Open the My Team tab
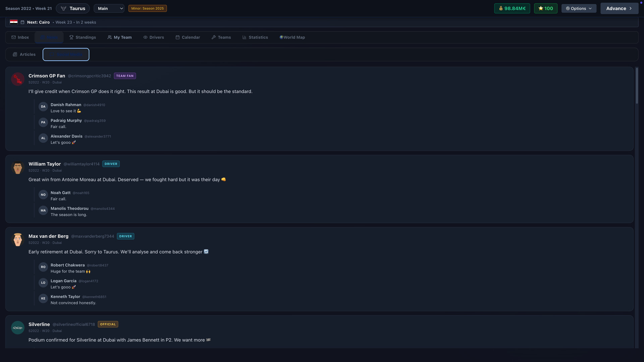Image resolution: width=644 pixels, height=362 pixels. (x=119, y=37)
